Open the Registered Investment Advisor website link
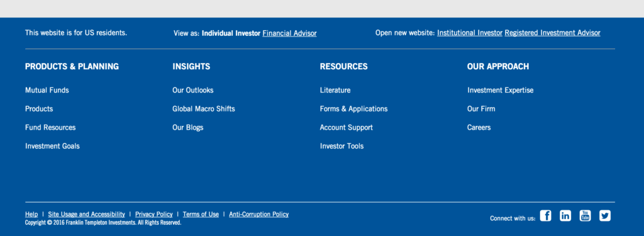The image size is (644, 236). 552,33
